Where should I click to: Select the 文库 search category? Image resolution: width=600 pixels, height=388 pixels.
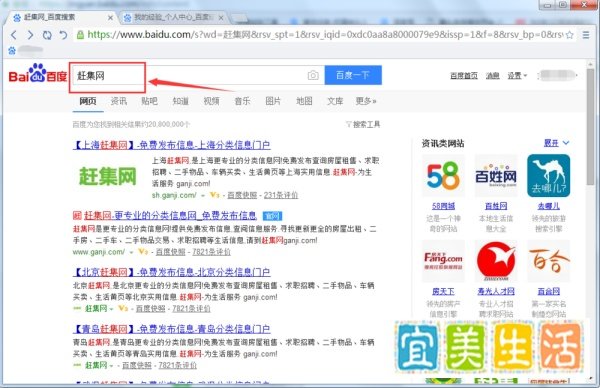point(335,101)
